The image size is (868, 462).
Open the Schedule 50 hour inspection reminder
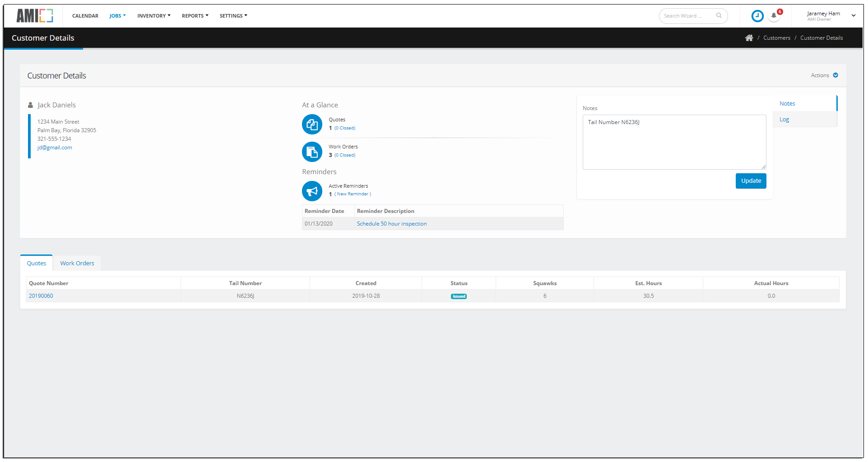(x=392, y=224)
